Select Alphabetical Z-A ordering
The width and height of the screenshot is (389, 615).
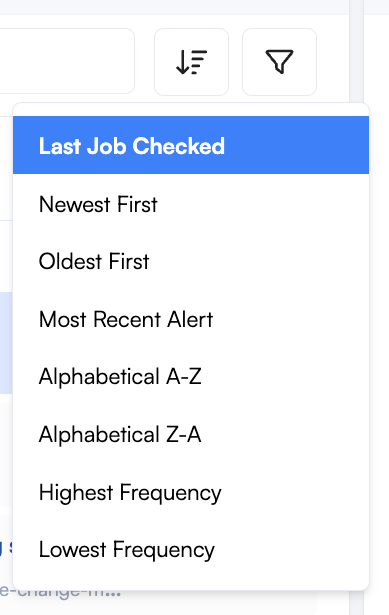pos(191,434)
